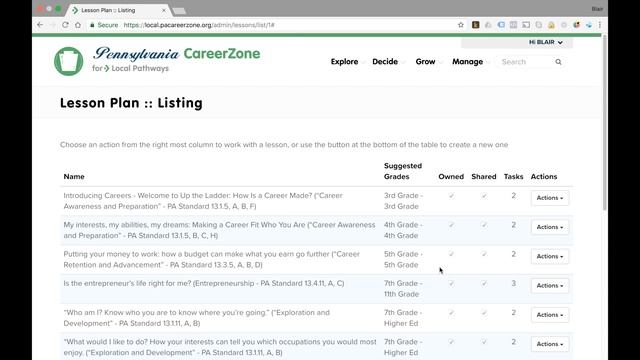640x360 pixels.
Task: Click the Suggested Grades column header
Action: 403,171
